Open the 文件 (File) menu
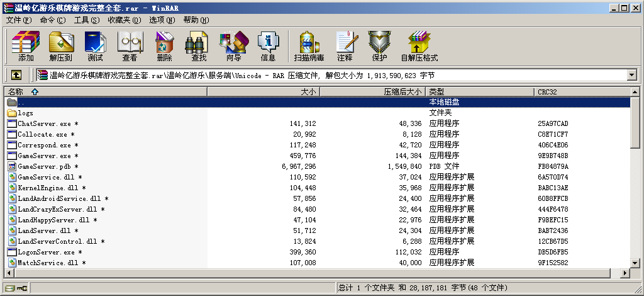 click(x=18, y=20)
